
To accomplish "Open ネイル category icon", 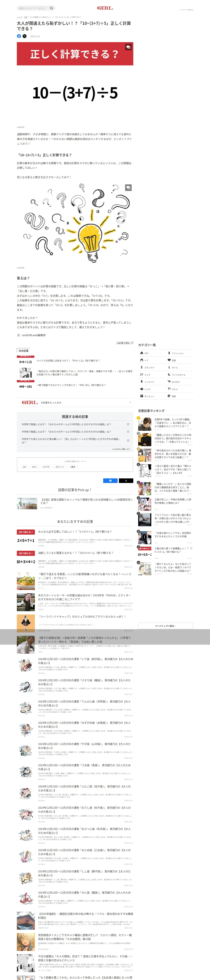I will (169, 367).
